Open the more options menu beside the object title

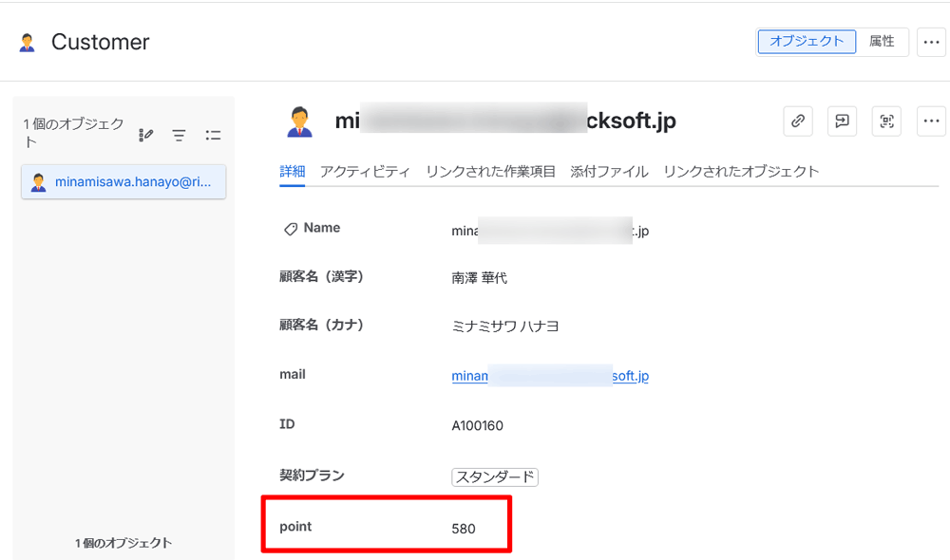[x=931, y=121]
